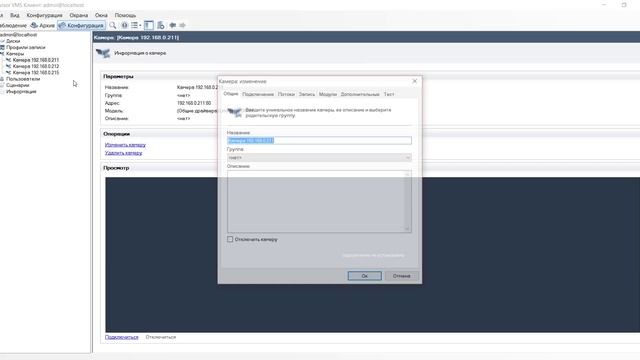Click the Ok button in dialog
Viewport: 640px width, 360px height.
(x=364, y=276)
